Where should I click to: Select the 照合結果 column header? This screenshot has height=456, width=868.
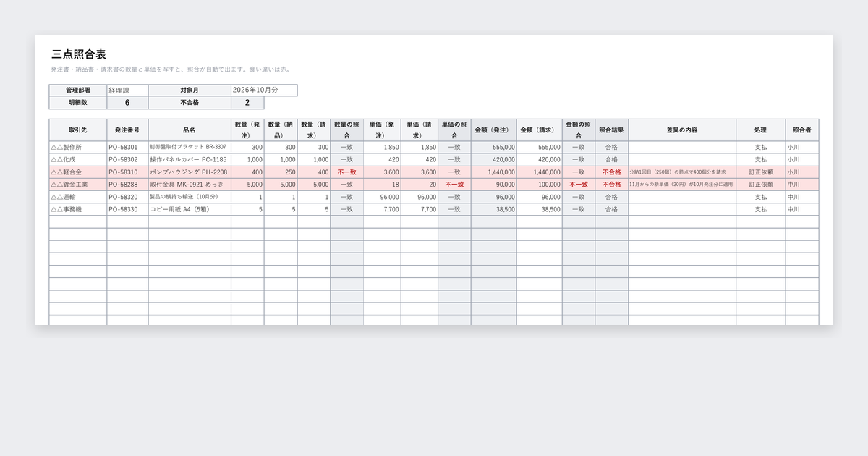coord(612,130)
